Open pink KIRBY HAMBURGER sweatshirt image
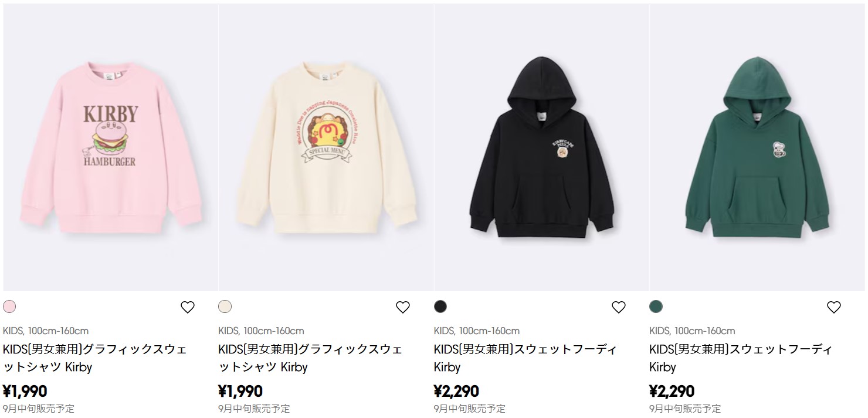Screen dimensions: 868x418 coord(110,147)
